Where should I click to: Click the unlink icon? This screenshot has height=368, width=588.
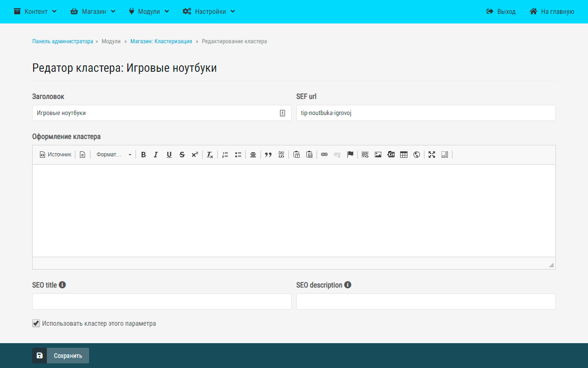(x=337, y=155)
